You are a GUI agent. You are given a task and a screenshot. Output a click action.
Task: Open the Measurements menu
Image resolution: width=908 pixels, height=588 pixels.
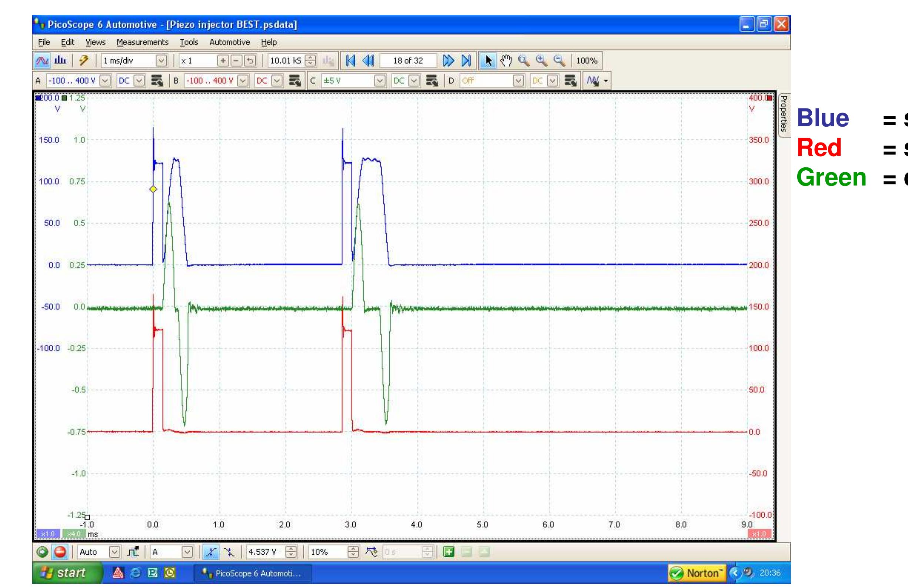click(x=142, y=42)
